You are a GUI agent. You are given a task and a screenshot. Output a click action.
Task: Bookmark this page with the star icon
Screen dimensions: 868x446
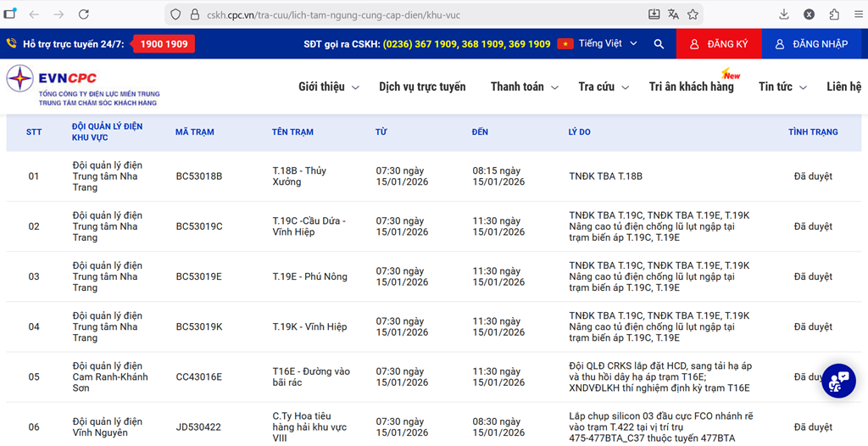(x=693, y=14)
